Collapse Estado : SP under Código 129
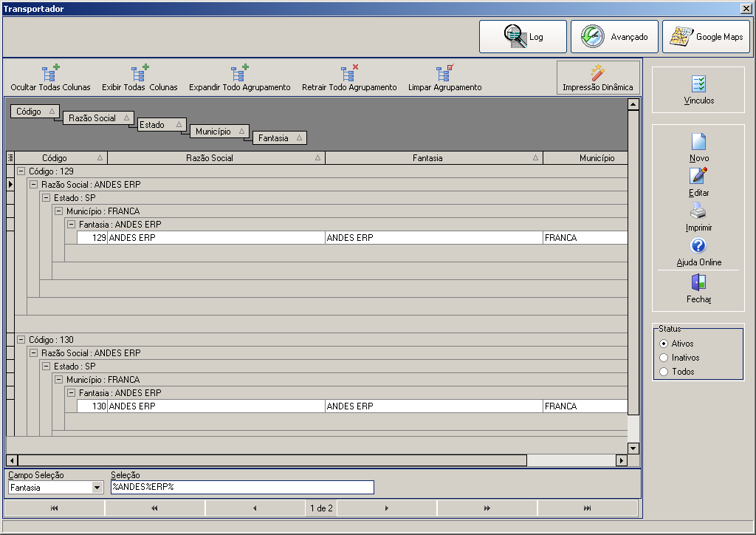 47,198
